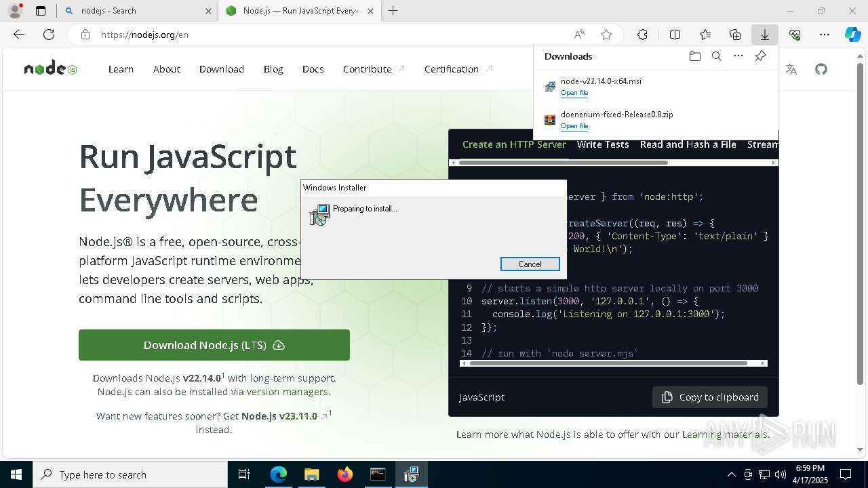
Task: Activate Read aloud in address bar
Action: coord(579,35)
